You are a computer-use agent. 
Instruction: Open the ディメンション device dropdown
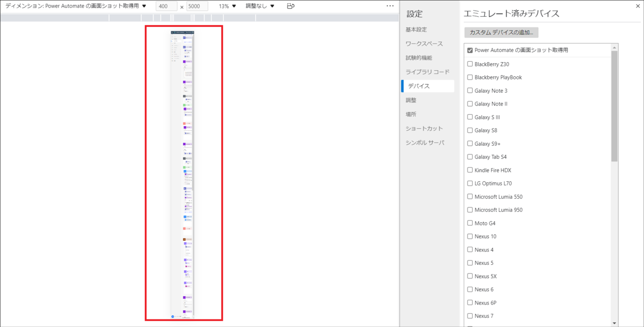click(x=76, y=6)
